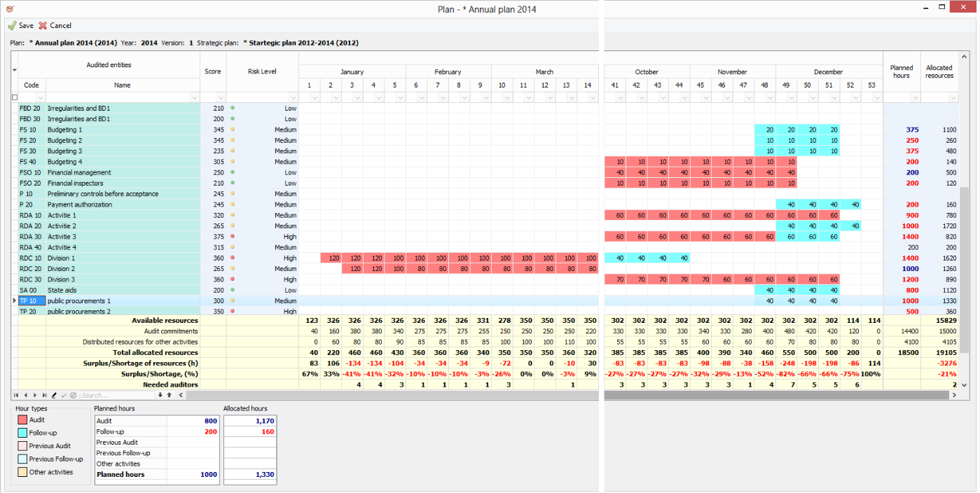Click the search down-arrow find next icon
The width and height of the screenshot is (980, 493).
click(160, 396)
